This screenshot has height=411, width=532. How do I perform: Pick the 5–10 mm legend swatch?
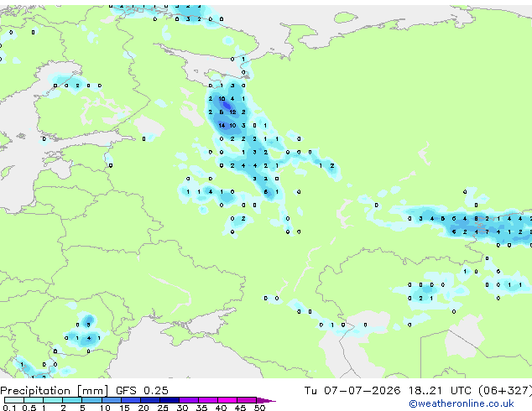click(91, 400)
